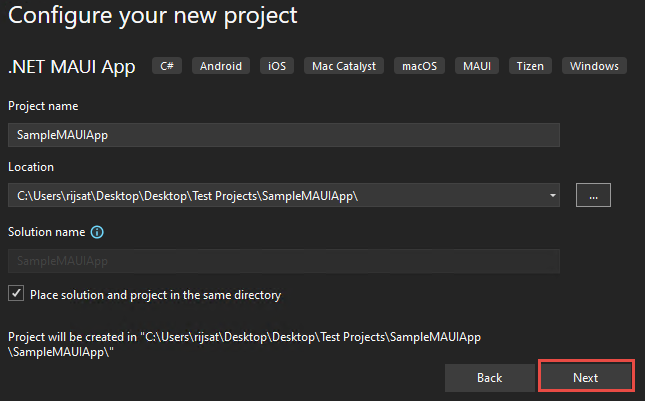The height and width of the screenshot is (401, 645).
Task: Click the disabled Solution name field
Action: click(284, 261)
